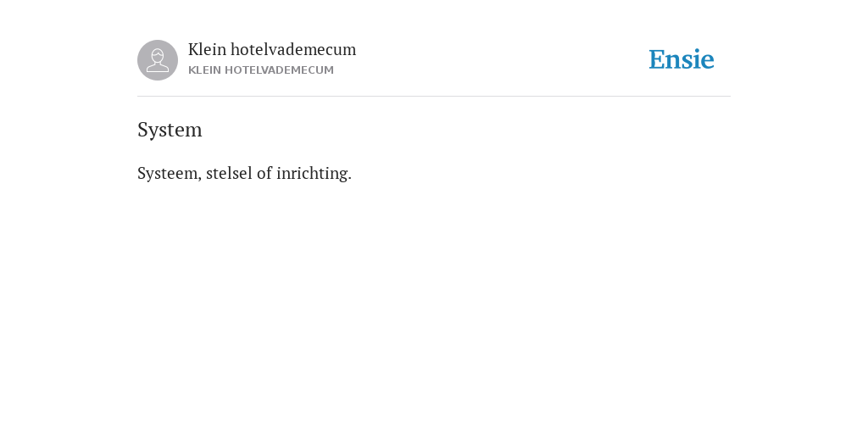
Task: Click HOTELVADEMECUM in the uppercase grey subtitle
Action: click(x=279, y=70)
